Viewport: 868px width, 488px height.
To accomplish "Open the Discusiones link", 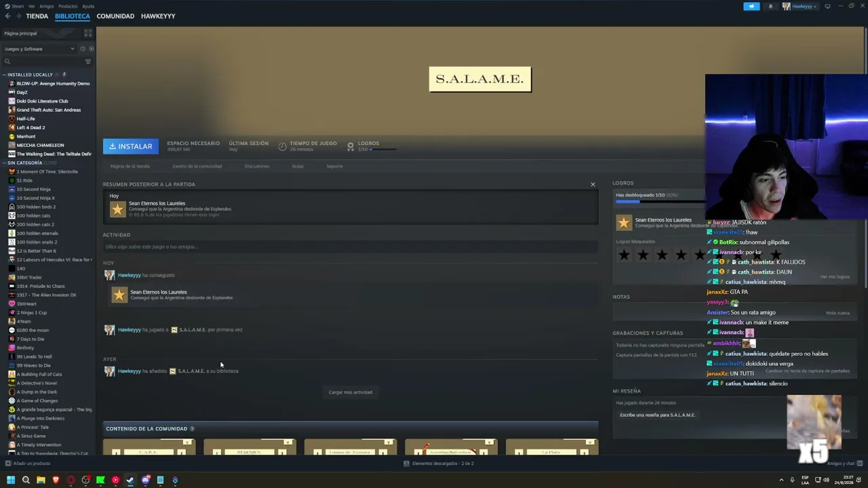I will pyautogui.click(x=257, y=166).
